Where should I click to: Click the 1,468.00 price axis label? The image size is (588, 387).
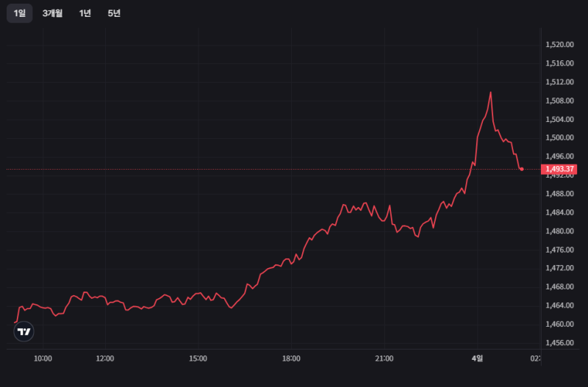tap(559, 287)
